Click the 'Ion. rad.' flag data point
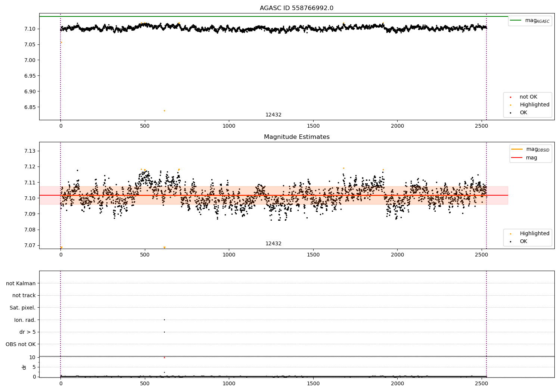This screenshot has width=560, height=392. coord(164,320)
